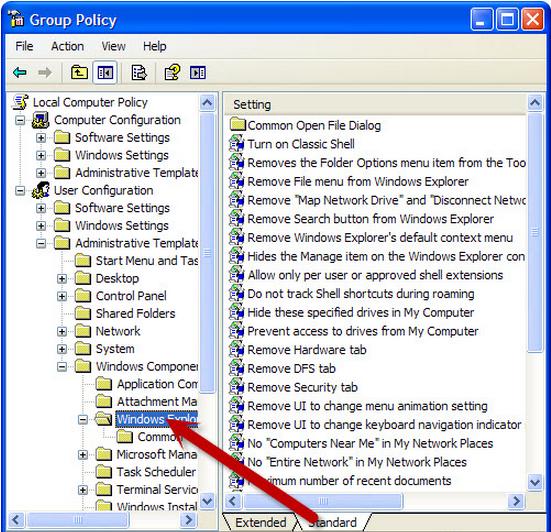Click the settings list horizontal scroll right arrow
This screenshot has width=551, height=532.
pyautogui.click(x=516, y=501)
